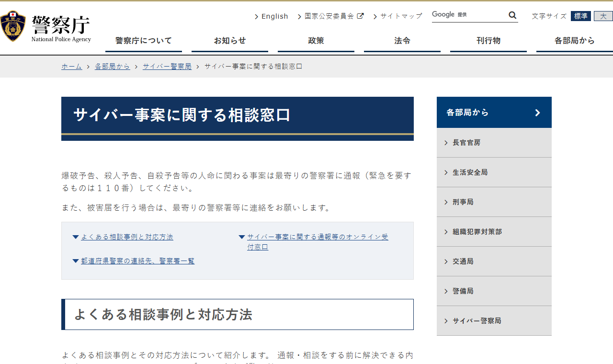Open 生活安全局 in the sidebar
The height and width of the screenshot is (364, 613).
pos(494,172)
